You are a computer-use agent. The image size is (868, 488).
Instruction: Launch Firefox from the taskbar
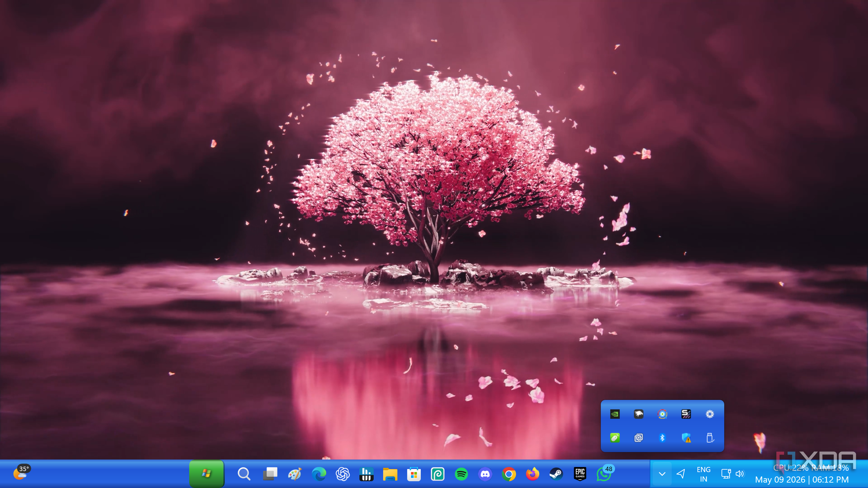click(x=533, y=474)
